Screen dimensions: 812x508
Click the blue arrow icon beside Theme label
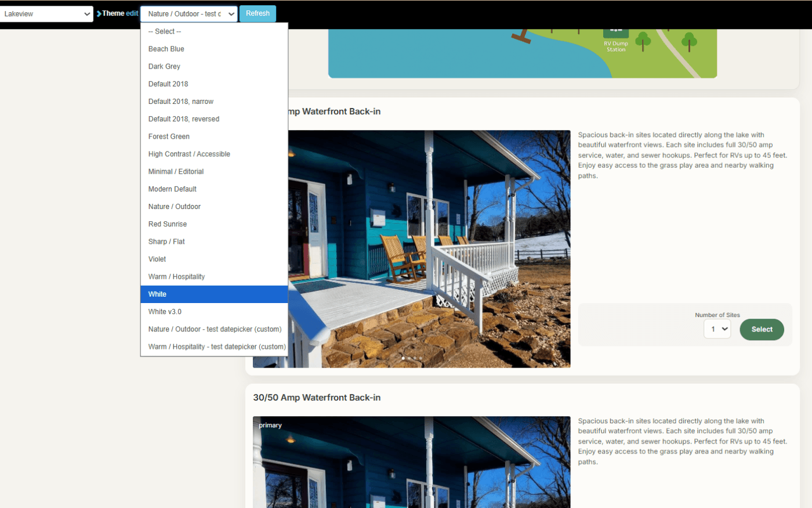[x=100, y=13]
